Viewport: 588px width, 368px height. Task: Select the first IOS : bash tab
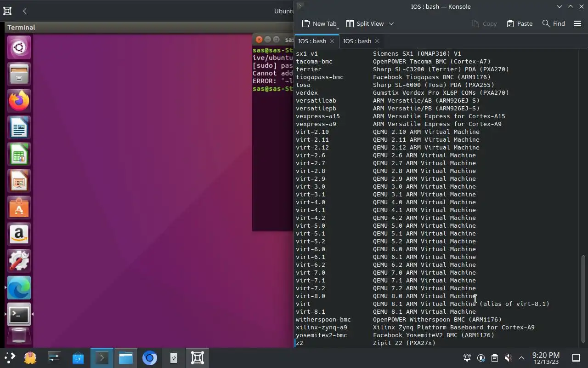(x=312, y=41)
